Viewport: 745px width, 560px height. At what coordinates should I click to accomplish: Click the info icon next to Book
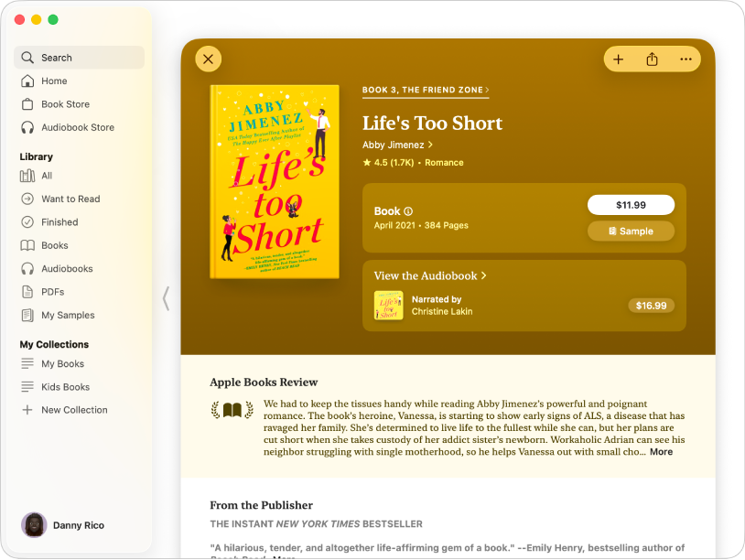tap(408, 211)
